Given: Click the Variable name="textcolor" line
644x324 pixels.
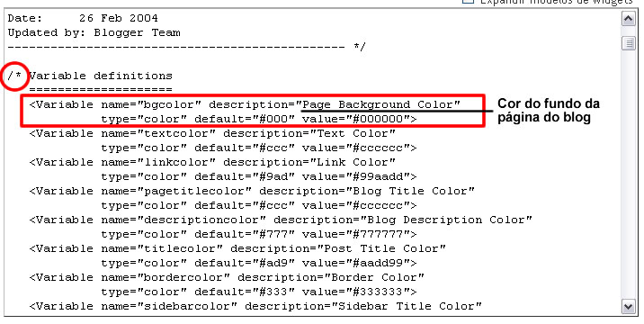Looking at the screenshot, I should (x=212, y=133).
